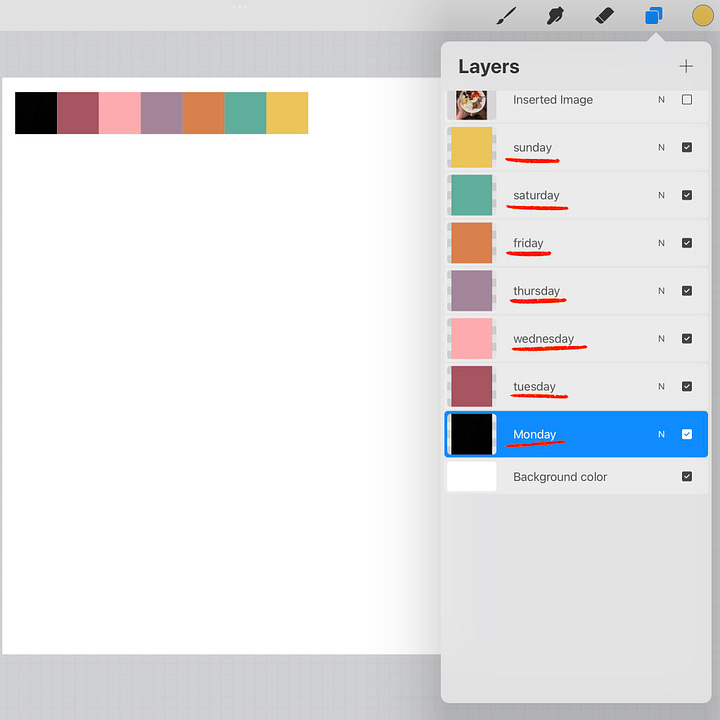Select the Eraser tool
The width and height of the screenshot is (720, 720).
click(x=604, y=16)
